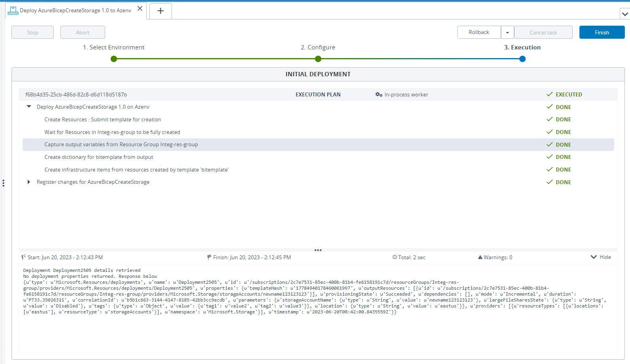Expand Register changes for AzureBicepCreateStorage node
This screenshot has width=630, height=364.
click(x=29, y=182)
